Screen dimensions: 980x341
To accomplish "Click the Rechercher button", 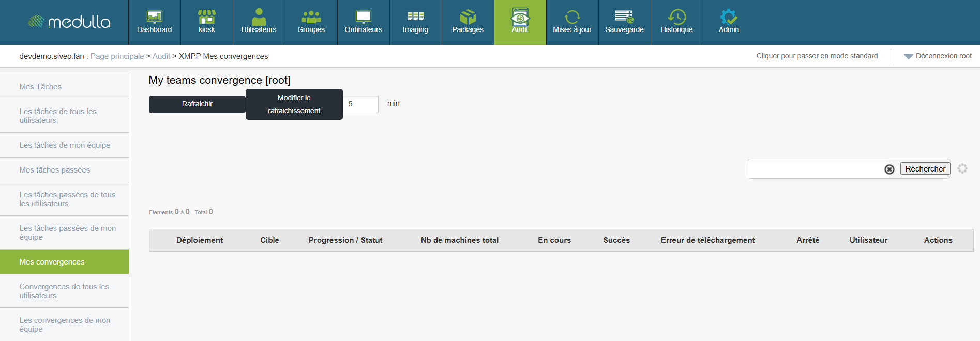I will pyautogui.click(x=925, y=169).
